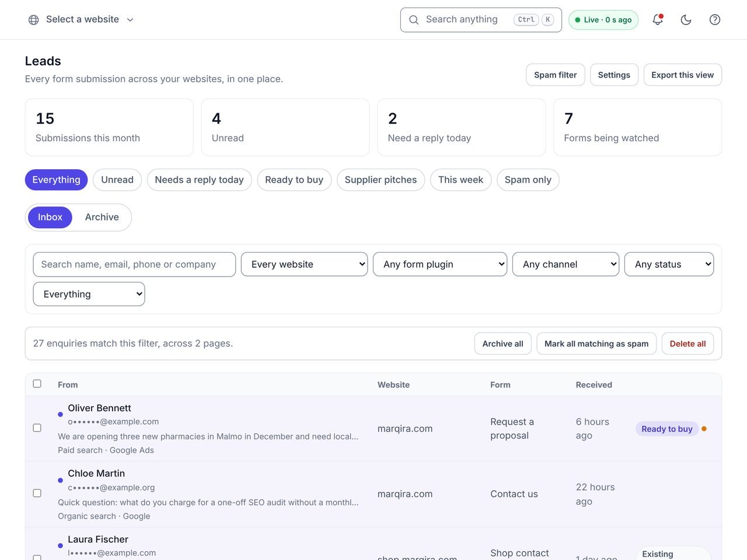This screenshot has height=560, width=747.
Task: Open the help question mark icon
Action: (715, 20)
